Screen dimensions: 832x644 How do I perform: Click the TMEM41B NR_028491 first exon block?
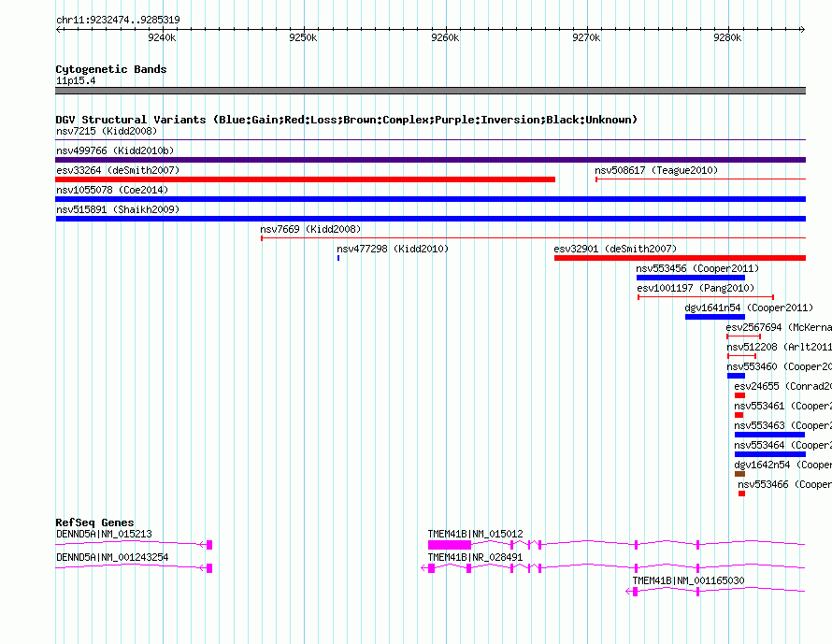[x=431, y=568]
